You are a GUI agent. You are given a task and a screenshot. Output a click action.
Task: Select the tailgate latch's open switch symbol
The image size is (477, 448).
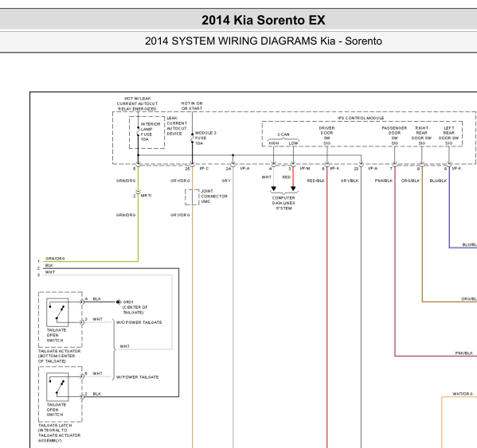(57, 387)
